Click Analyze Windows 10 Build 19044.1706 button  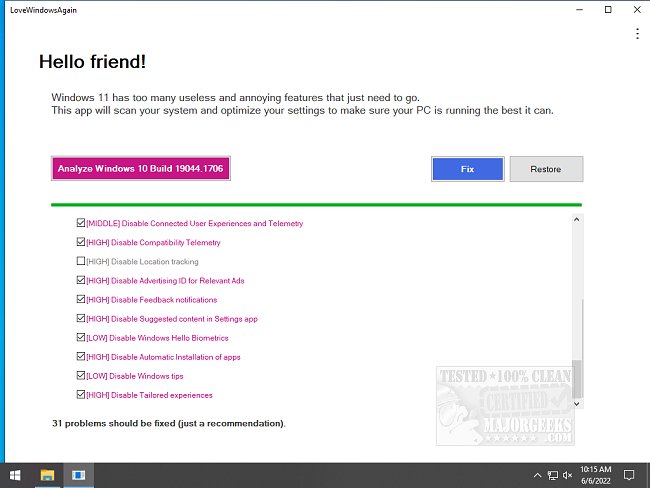click(x=141, y=168)
